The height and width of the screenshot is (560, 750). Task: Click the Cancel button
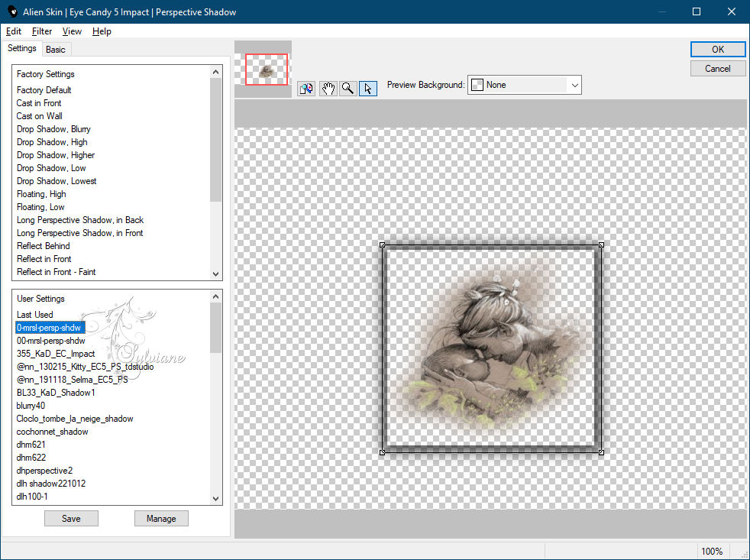(x=717, y=69)
